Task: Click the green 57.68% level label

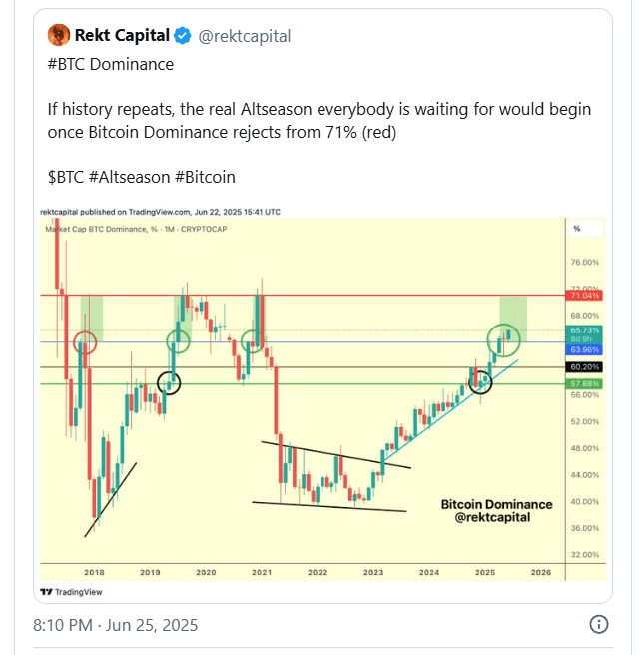Action: point(584,383)
